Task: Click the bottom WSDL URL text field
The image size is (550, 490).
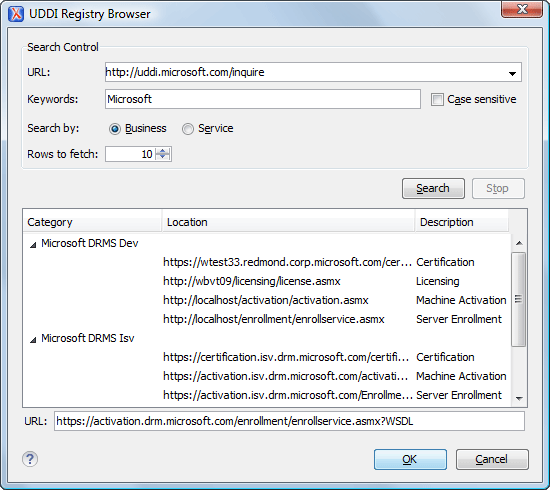Action: 289,421
